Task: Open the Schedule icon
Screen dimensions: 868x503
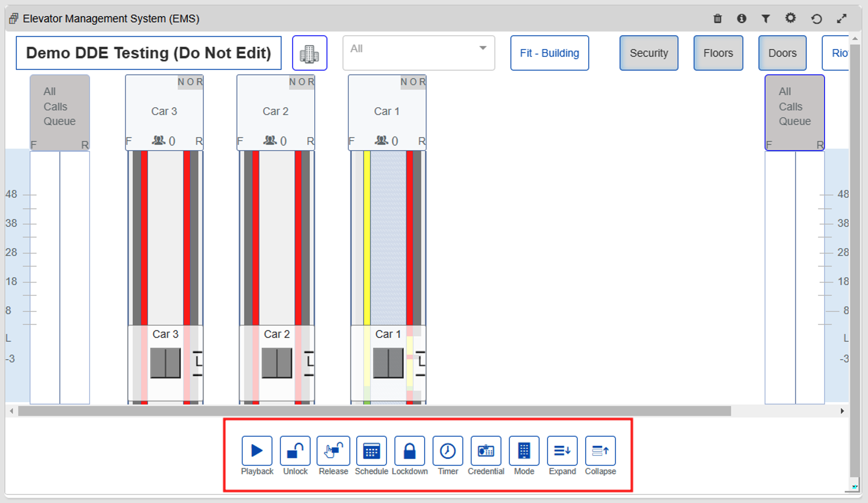Action: point(371,450)
